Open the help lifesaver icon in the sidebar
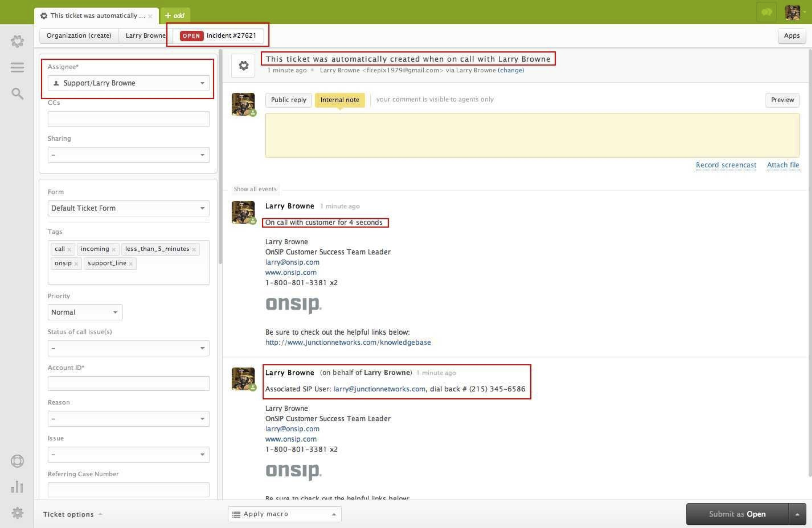812x528 pixels. point(17,461)
